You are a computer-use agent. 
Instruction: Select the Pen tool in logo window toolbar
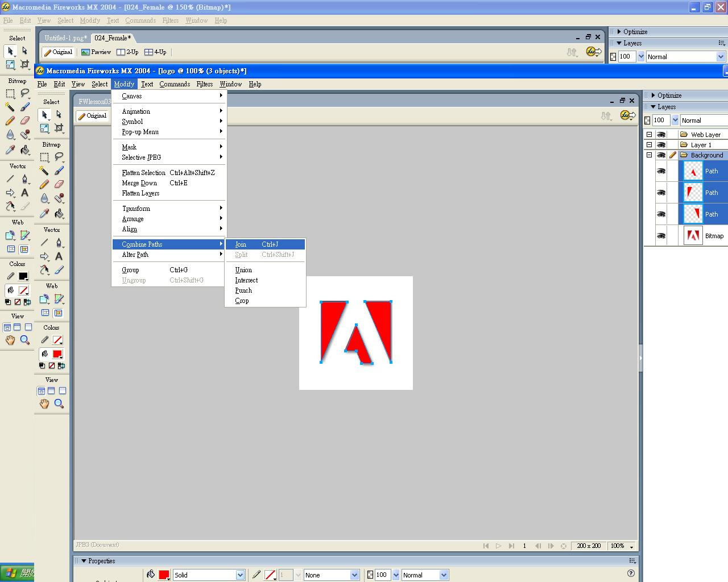tap(59, 242)
